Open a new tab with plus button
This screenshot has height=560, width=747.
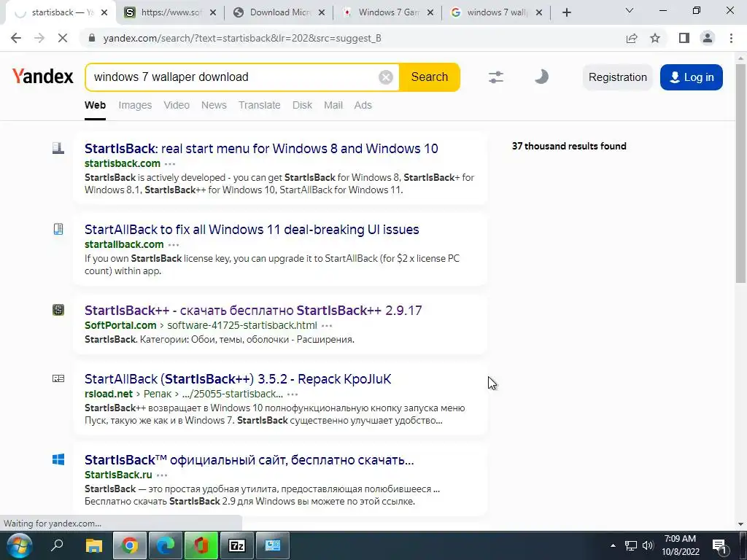coord(566,12)
